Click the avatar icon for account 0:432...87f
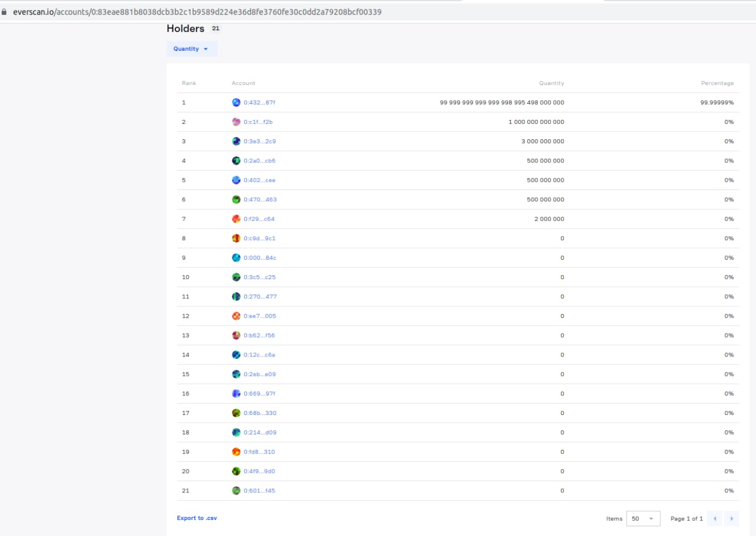The width and height of the screenshot is (756, 536). 236,103
